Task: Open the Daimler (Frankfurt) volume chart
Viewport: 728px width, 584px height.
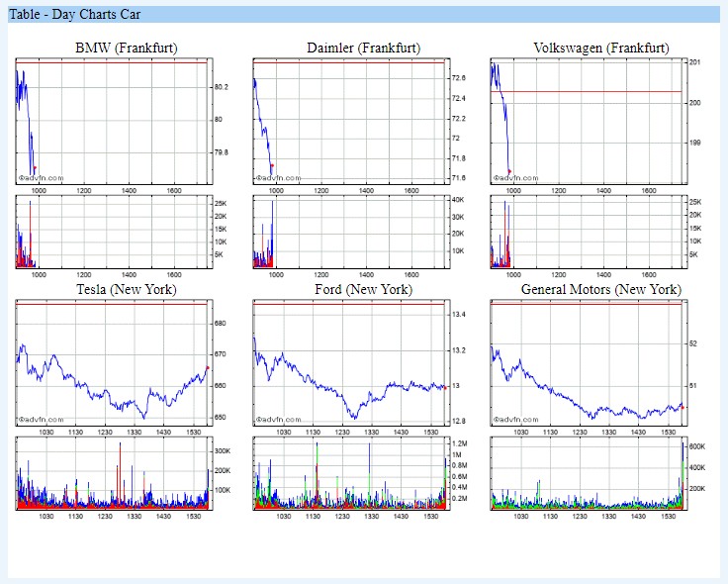Action: point(352,232)
